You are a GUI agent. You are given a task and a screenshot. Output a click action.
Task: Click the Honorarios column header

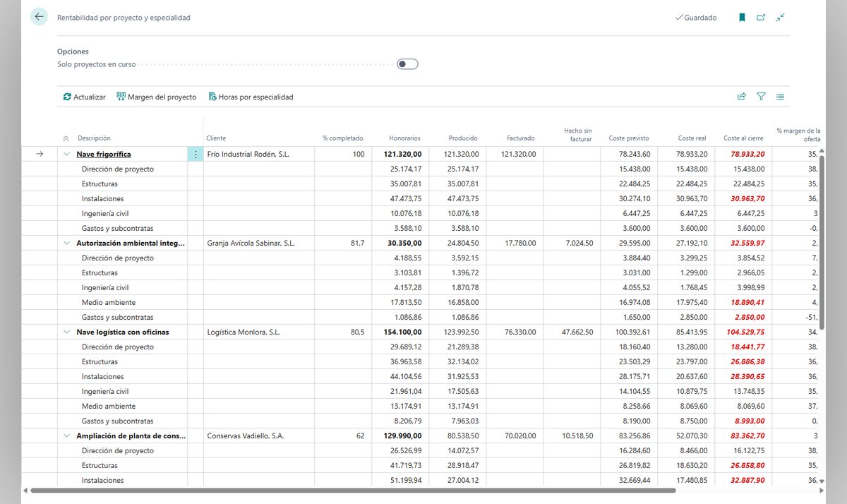point(405,138)
